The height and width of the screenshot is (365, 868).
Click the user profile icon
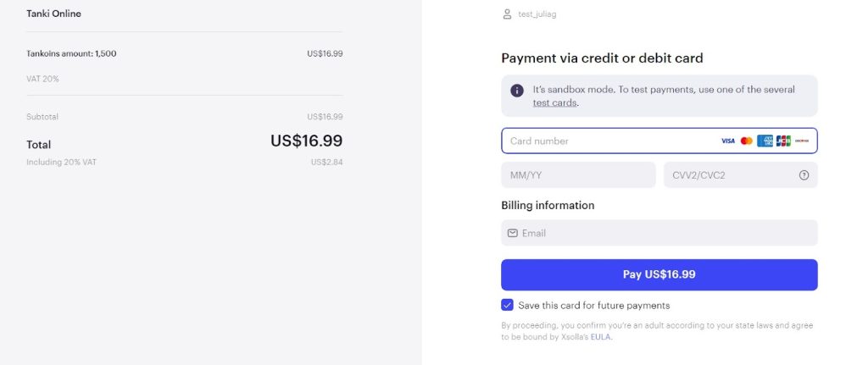[507, 14]
